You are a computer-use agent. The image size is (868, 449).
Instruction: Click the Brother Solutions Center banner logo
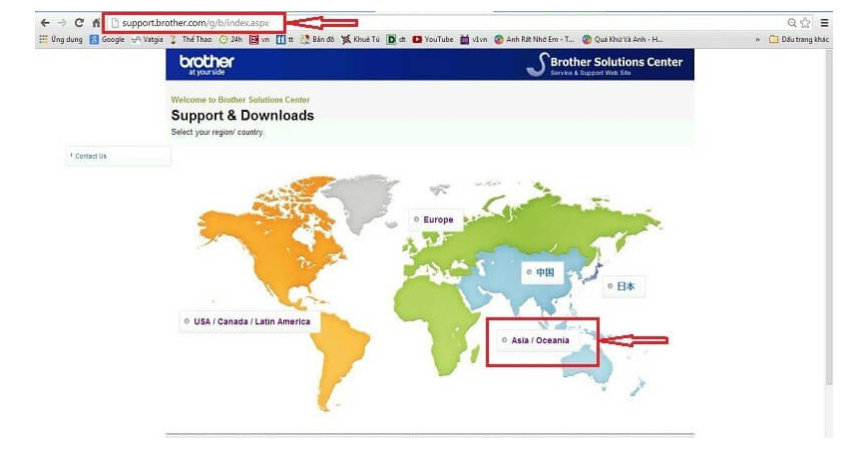[605, 65]
